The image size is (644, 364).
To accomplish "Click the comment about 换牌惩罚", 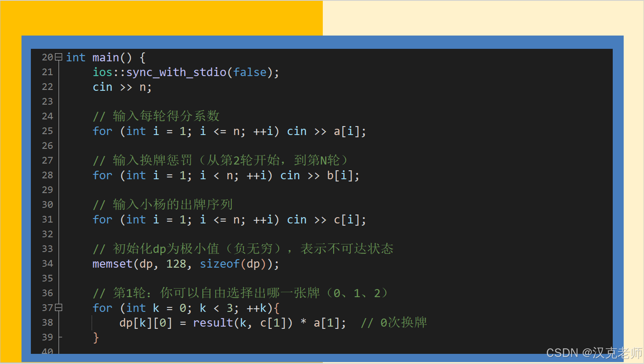I will (220, 160).
